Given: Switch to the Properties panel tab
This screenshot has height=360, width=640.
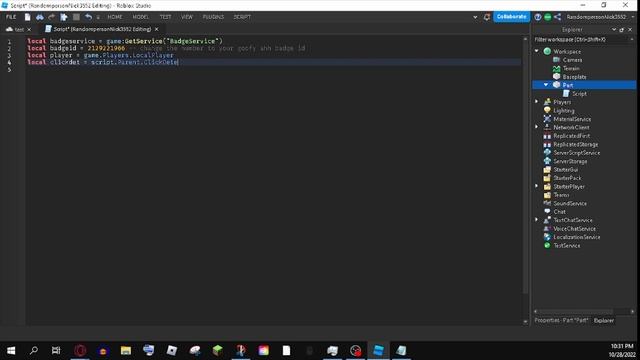Looking at the screenshot, I should coord(561,320).
